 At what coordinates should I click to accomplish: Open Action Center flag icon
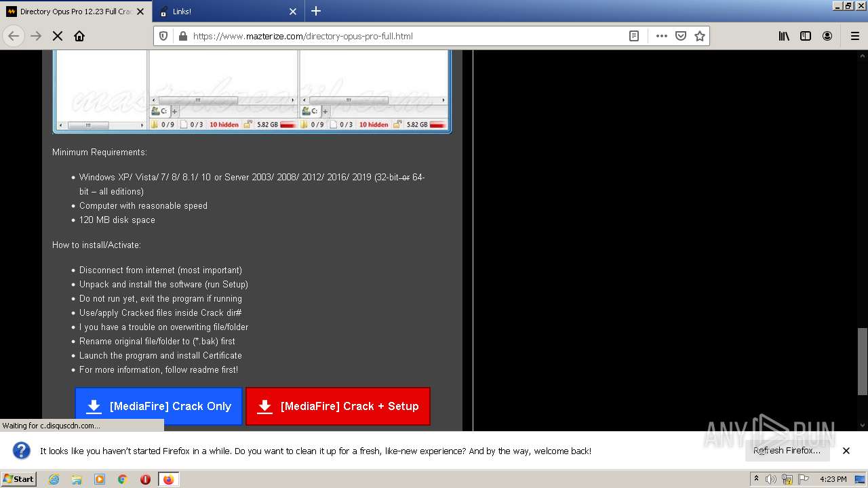point(804,479)
